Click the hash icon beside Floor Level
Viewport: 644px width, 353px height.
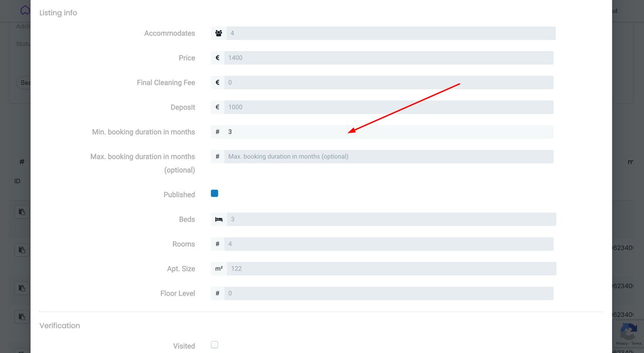tap(217, 293)
